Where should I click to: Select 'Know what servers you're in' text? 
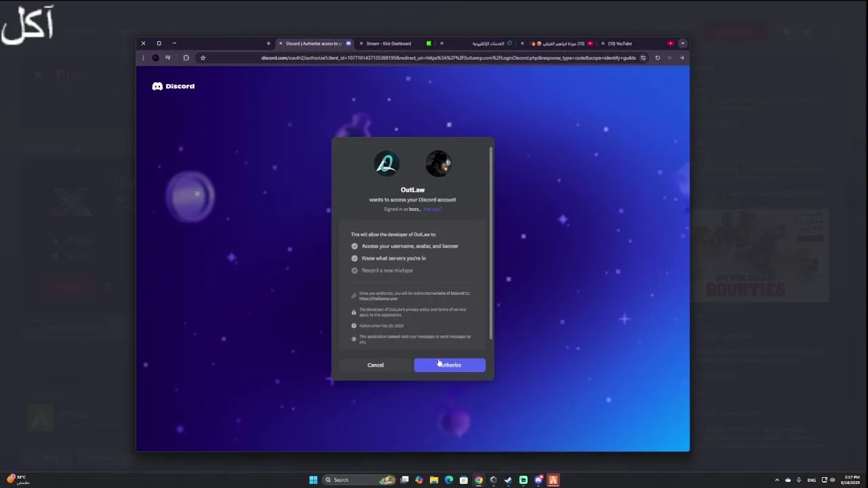(x=394, y=258)
